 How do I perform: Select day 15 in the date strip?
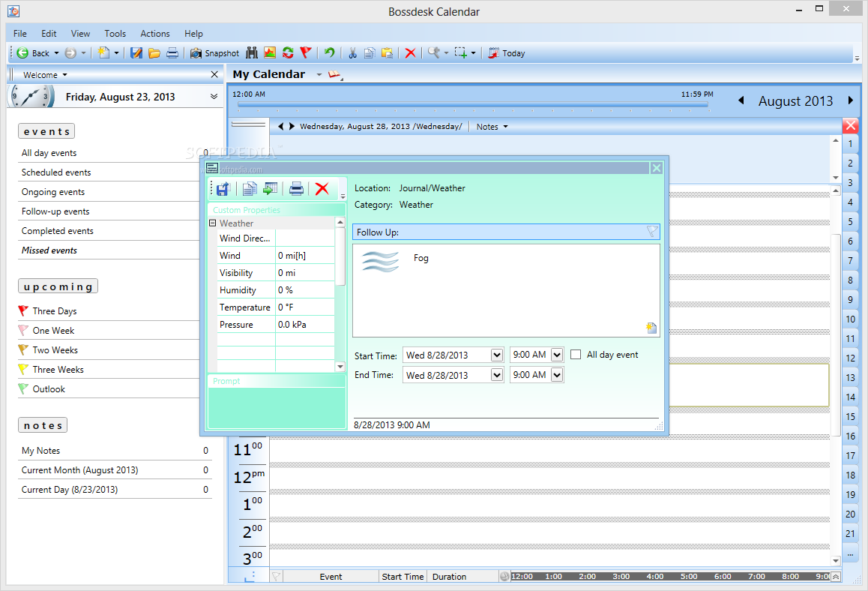(x=850, y=416)
